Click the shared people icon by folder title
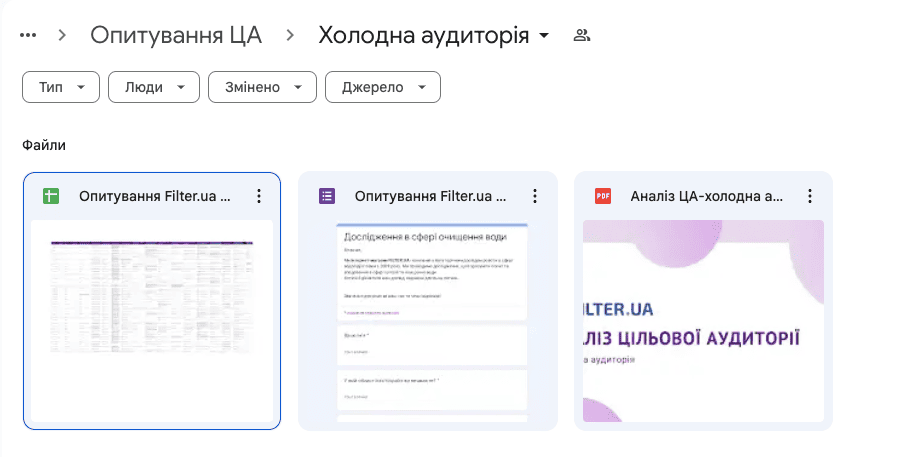This screenshot has width=912, height=457. coord(582,35)
